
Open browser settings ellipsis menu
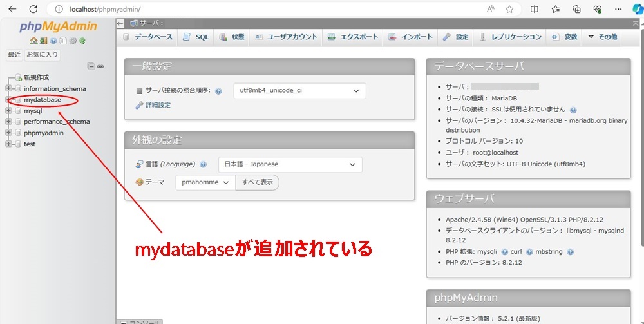pyautogui.click(x=618, y=9)
